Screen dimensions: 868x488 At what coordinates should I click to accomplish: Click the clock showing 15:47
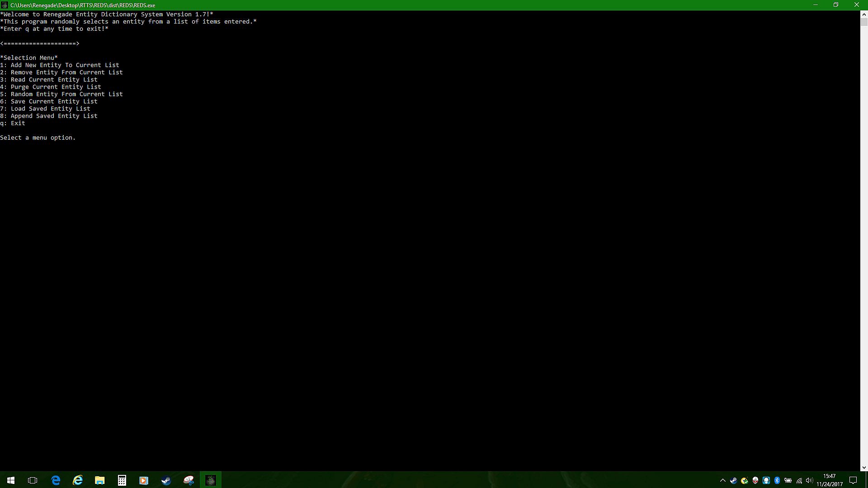pos(829,480)
